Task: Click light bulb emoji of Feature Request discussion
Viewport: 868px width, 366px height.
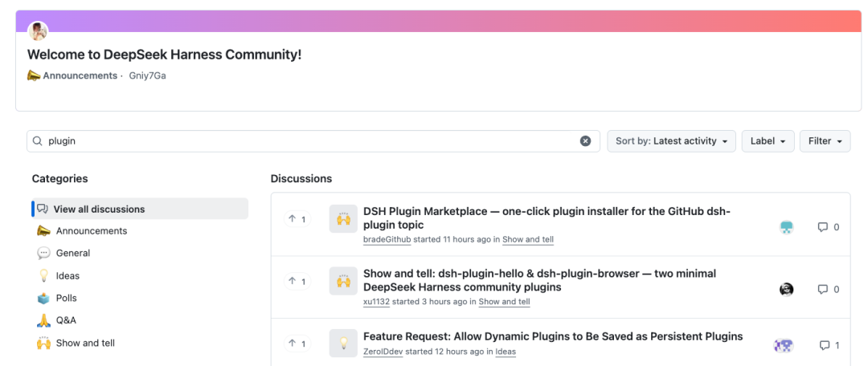Action: 343,344
